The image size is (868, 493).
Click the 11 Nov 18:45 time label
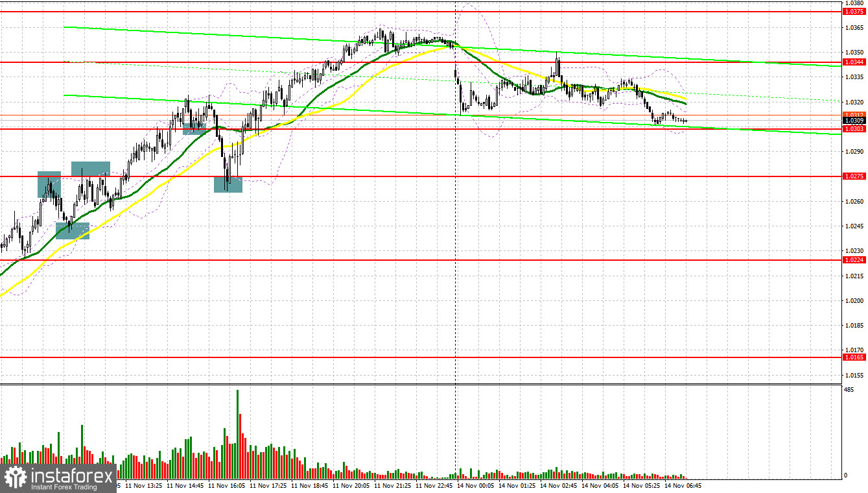coord(311,485)
